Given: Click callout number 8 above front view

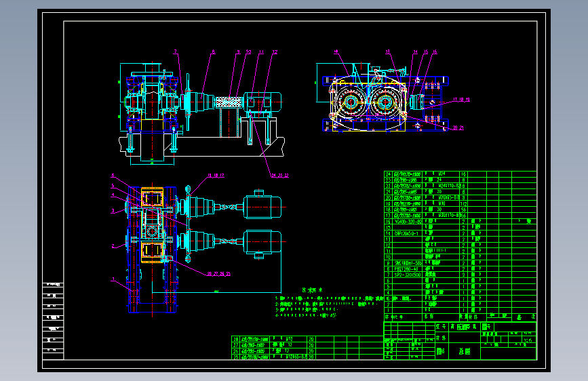Looking at the screenshot, I should coord(214,52).
